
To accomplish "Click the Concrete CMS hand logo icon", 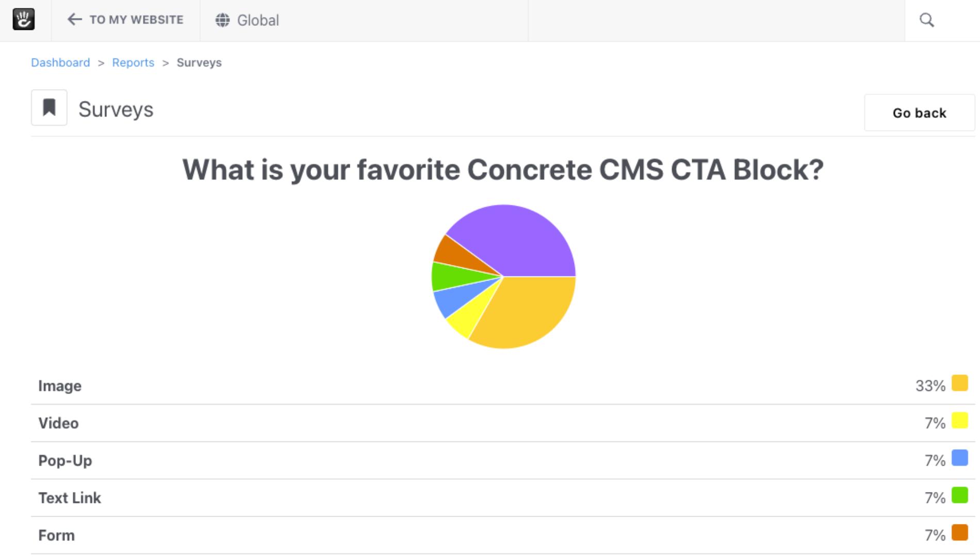I will click(x=24, y=19).
